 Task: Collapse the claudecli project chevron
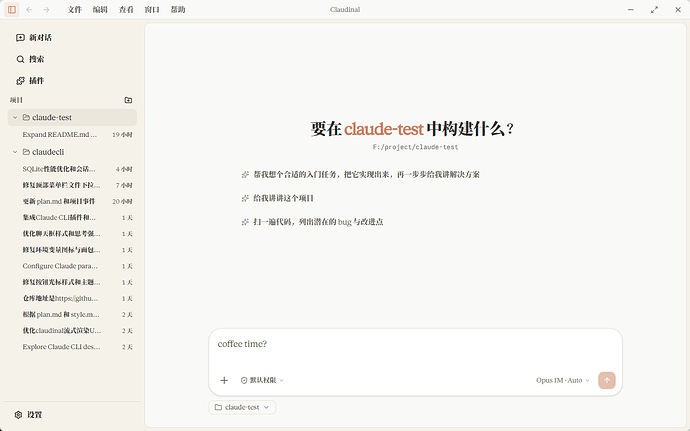coord(15,152)
